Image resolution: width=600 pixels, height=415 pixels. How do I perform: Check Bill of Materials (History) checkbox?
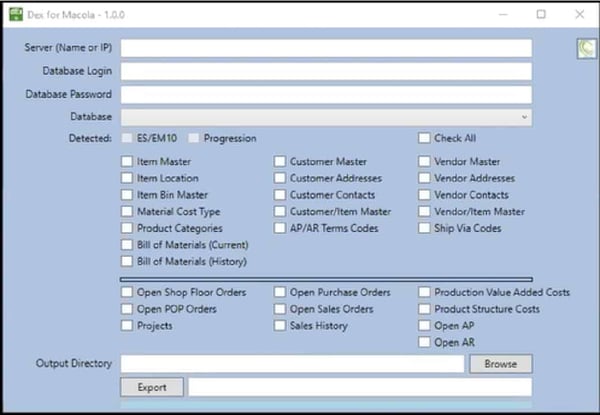127,261
